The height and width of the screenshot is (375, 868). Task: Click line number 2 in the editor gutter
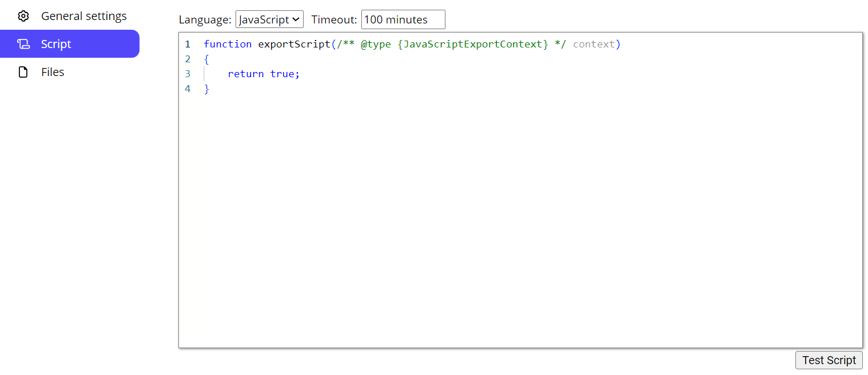coord(188,59)
